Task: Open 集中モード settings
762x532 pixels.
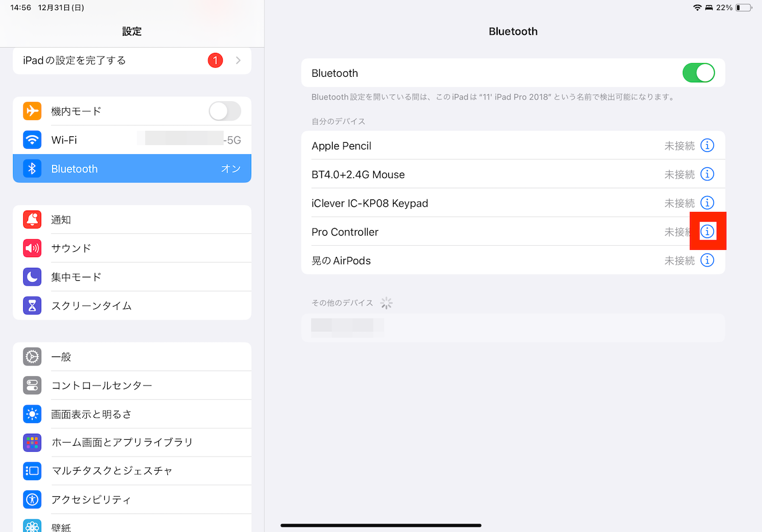Action: coord(132,277)
